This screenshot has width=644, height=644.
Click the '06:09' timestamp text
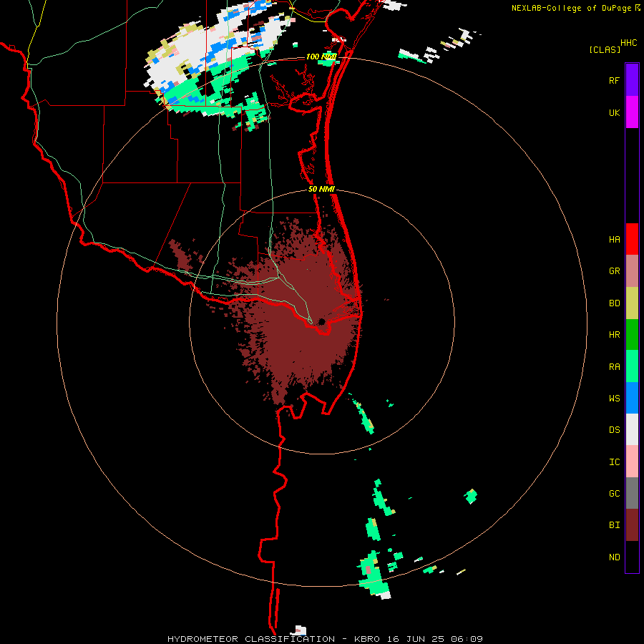[x=467, y=639]
